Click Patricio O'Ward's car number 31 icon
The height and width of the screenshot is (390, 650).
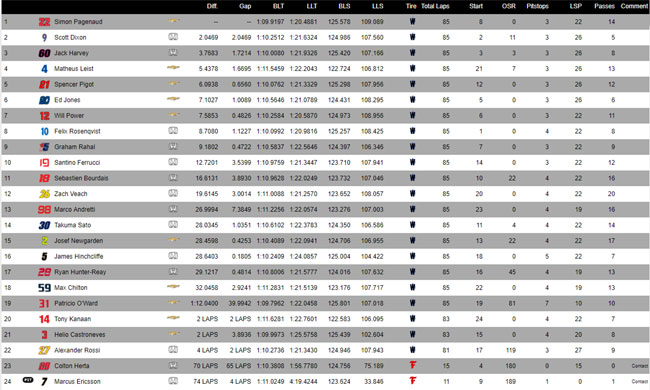44,303
